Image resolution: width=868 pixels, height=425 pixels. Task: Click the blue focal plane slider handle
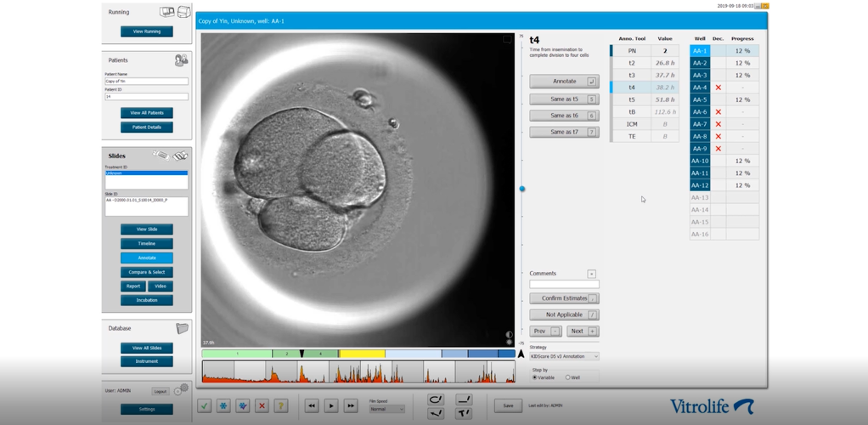tap(522, 189)
